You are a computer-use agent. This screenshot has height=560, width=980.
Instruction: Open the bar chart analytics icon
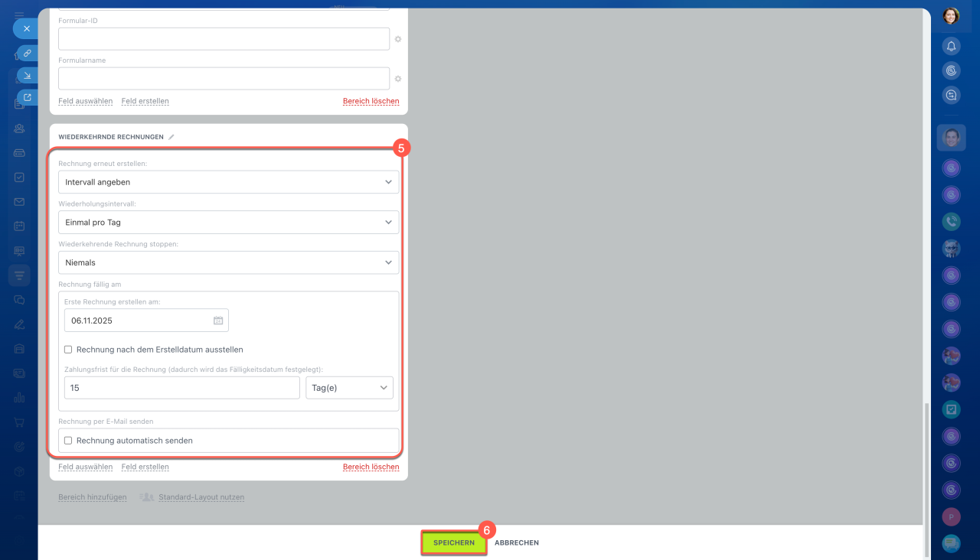(19, 398)
